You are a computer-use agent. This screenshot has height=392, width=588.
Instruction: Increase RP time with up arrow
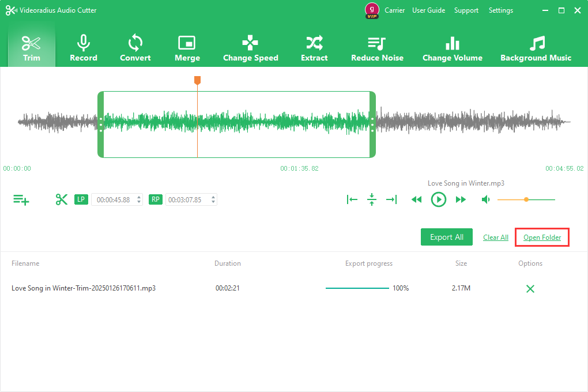tap(213, 197)
